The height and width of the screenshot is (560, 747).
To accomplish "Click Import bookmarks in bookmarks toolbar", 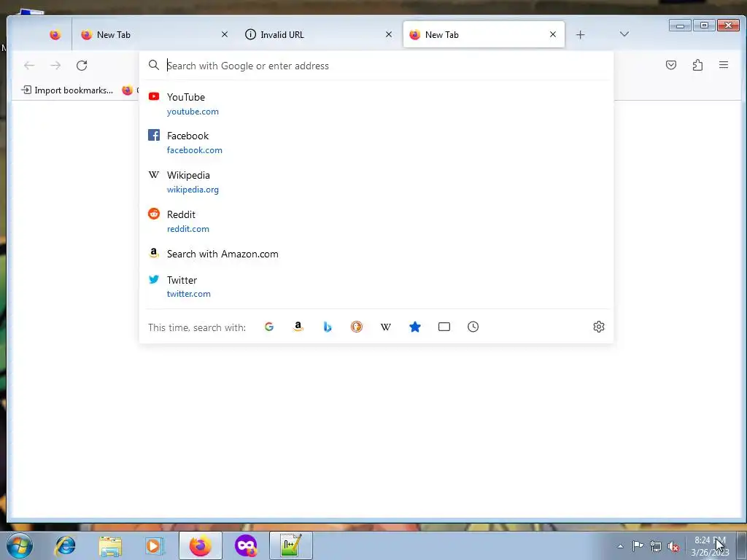I will coord(67,90).
